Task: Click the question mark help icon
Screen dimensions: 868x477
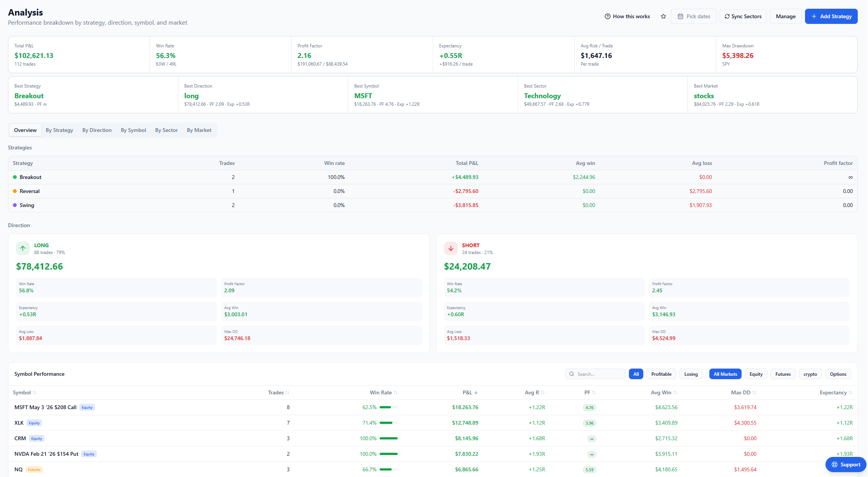Action: (608, 16)
